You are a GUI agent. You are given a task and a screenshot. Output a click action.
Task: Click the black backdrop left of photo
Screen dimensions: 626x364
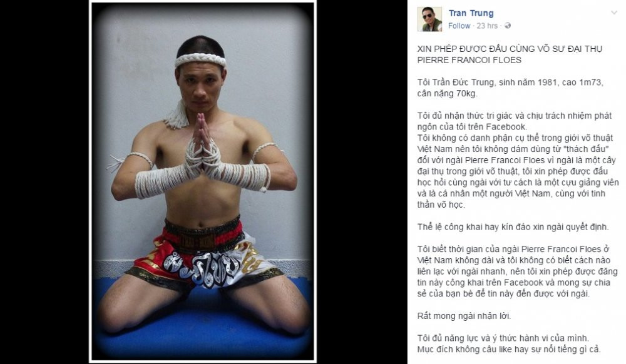(44, 182)
